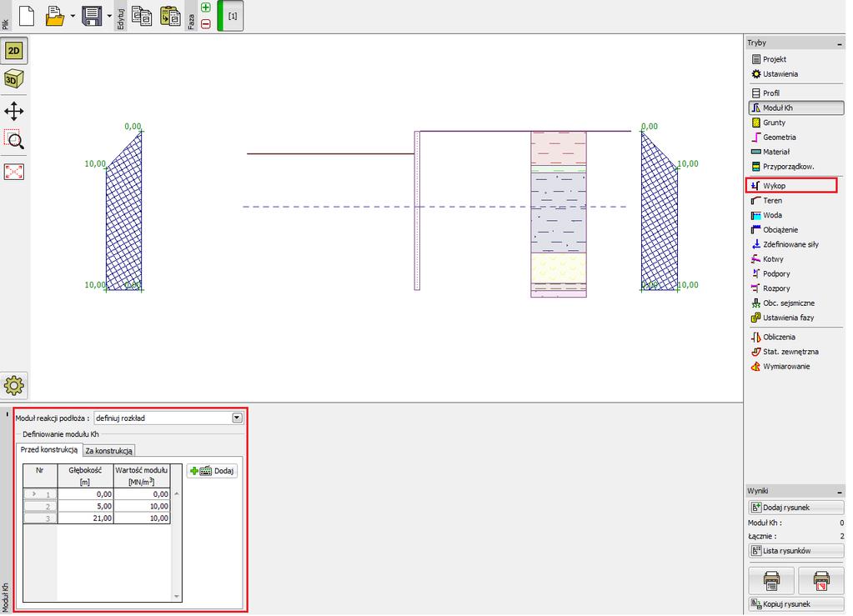Screen dimensions: 853x616
Task: Select table row number 1
Action: (40, 494)
